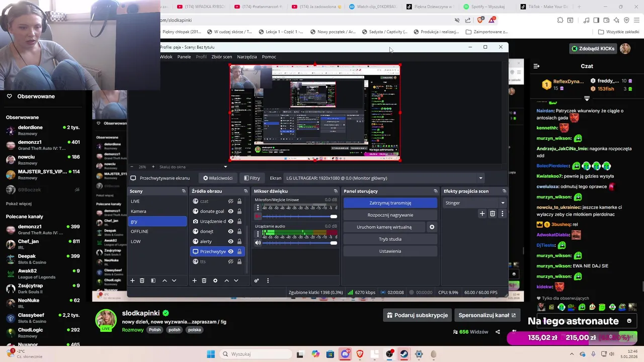Delete the selected scene with trash icon

pos(142,281)
